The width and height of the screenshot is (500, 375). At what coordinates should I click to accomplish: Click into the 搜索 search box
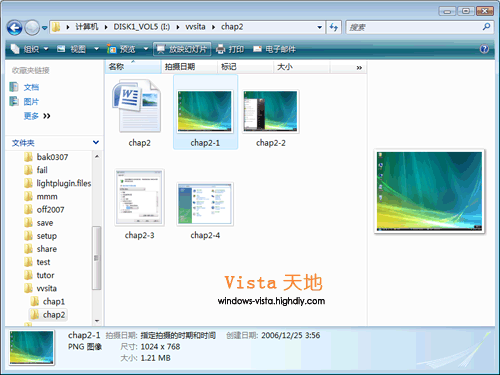[x=413, y=27]
